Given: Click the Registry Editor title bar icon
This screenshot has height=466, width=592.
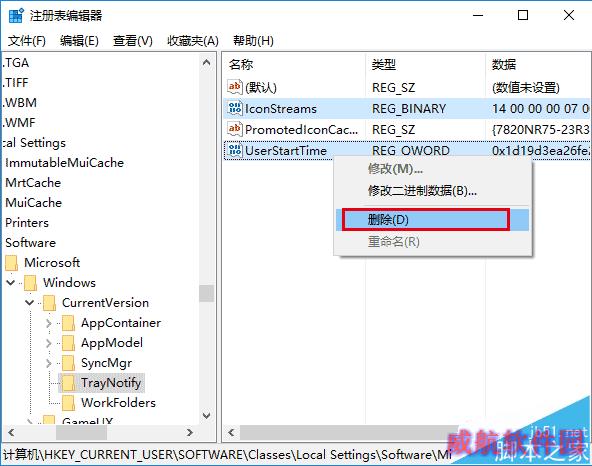Looking at the screenshot, I should click(16, 15).
